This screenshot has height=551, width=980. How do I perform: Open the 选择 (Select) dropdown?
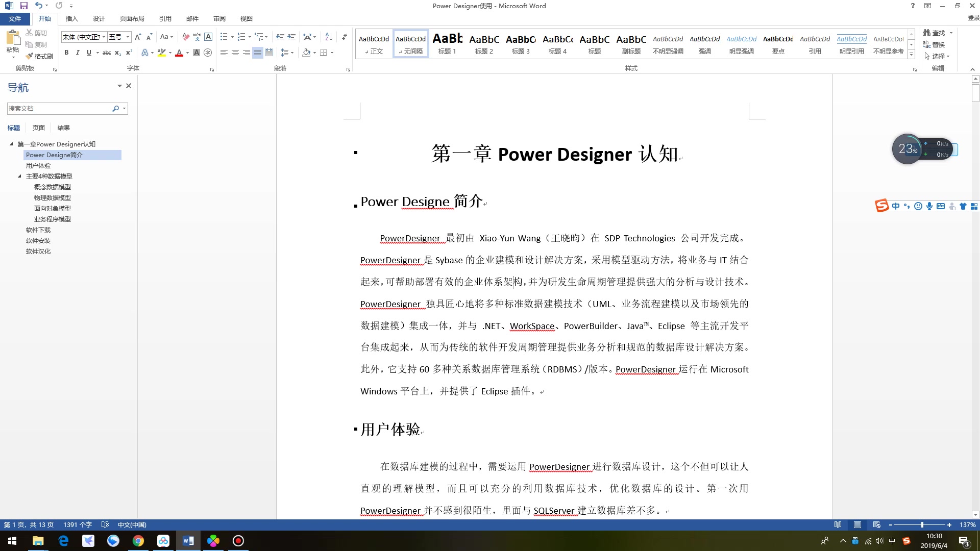937,56
